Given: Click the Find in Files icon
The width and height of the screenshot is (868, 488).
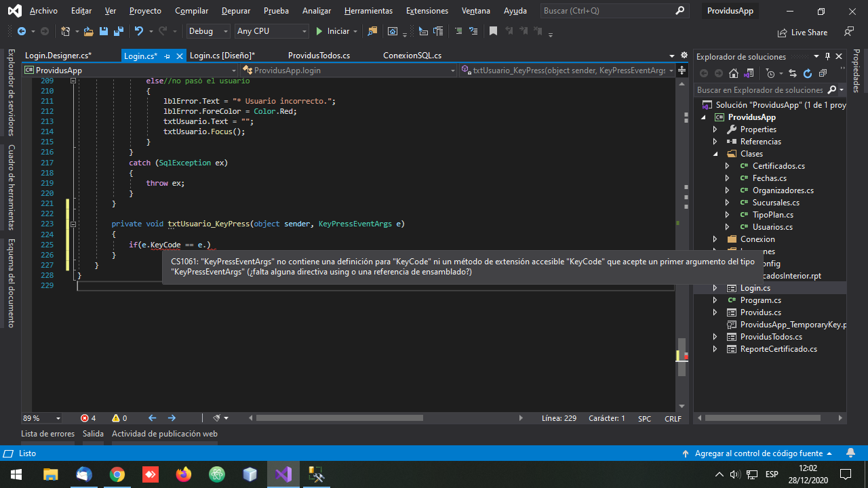Looking at the screenshot, I should (x=372, y=31).
